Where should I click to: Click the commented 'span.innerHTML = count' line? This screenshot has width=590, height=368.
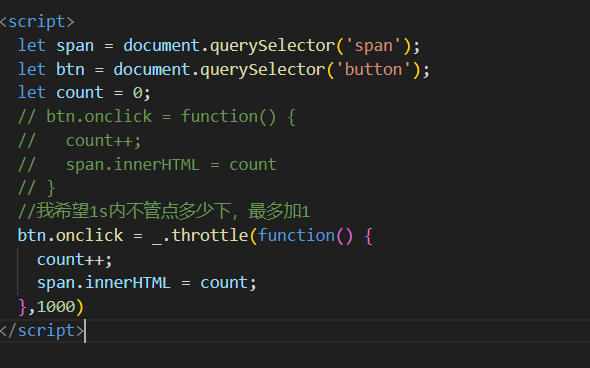tap(148, 165)
